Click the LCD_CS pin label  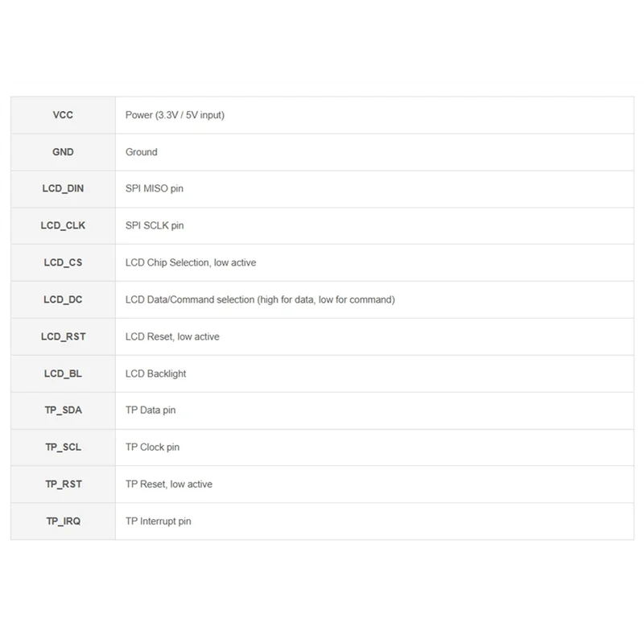pos(63,262)
